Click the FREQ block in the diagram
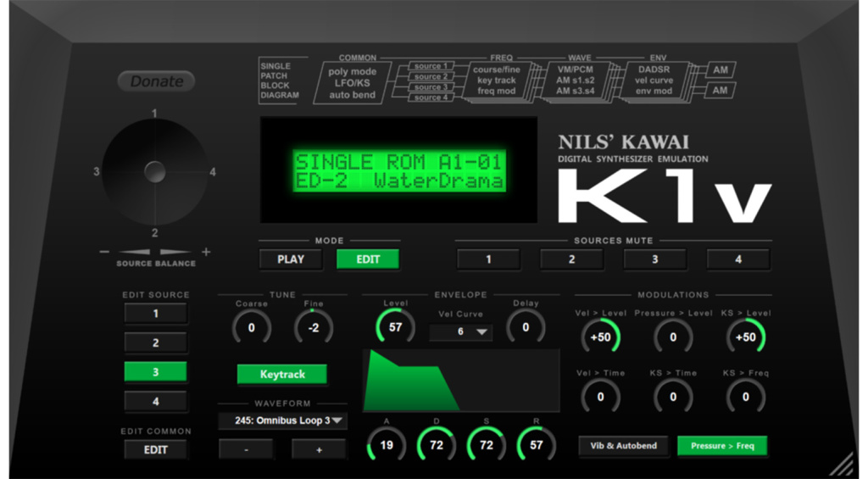The image size is (868, 479). [x=497, y=81]
